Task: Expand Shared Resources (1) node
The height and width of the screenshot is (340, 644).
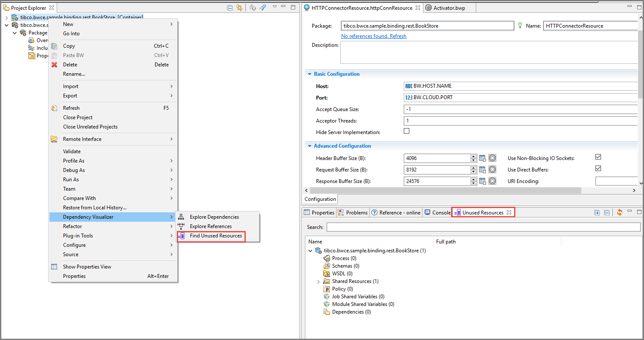Action: 318,282
